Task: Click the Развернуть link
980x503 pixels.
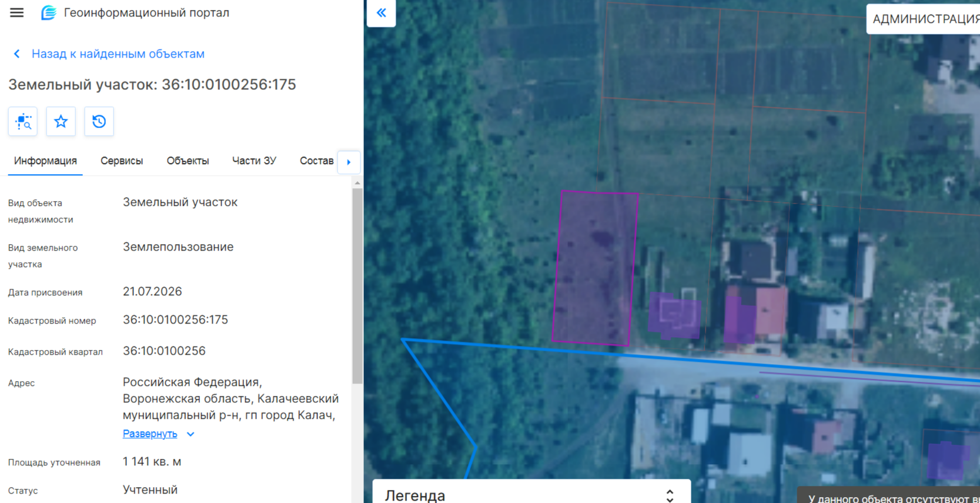Action: coord(150,434)
